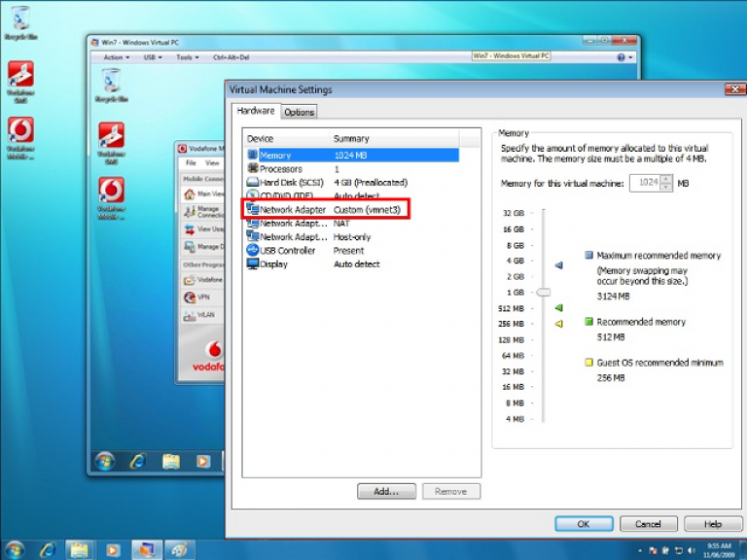Select the Display device entry
The width and height of the screenshot is (747, 560).
pos(273,263)
